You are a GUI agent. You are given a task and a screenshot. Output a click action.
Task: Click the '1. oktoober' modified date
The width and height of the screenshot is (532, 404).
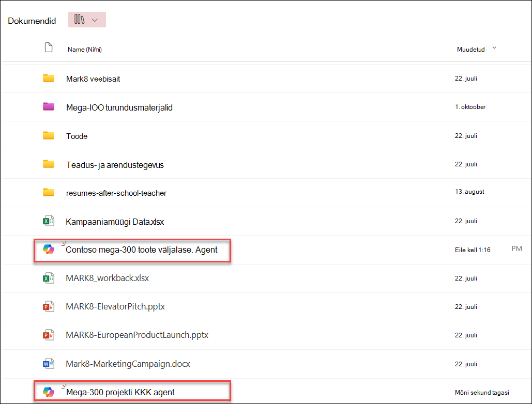click(470, 107)
